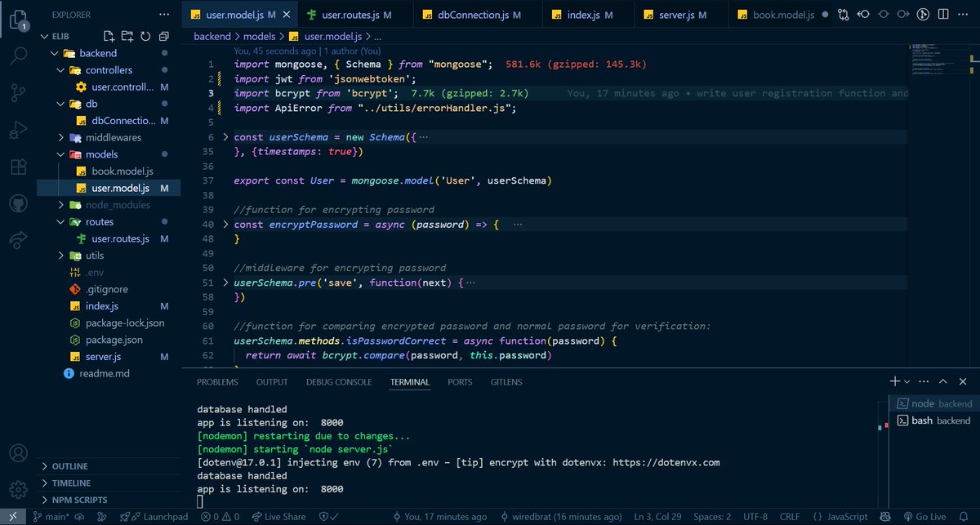The width and height of the screenshot is (980, 525).
Task: Open user.routes.js in the file tree
Action: click(x=108, y=238)
